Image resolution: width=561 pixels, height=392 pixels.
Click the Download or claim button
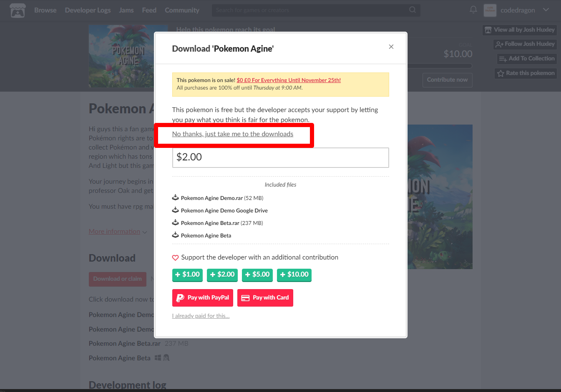click(118, 279)
